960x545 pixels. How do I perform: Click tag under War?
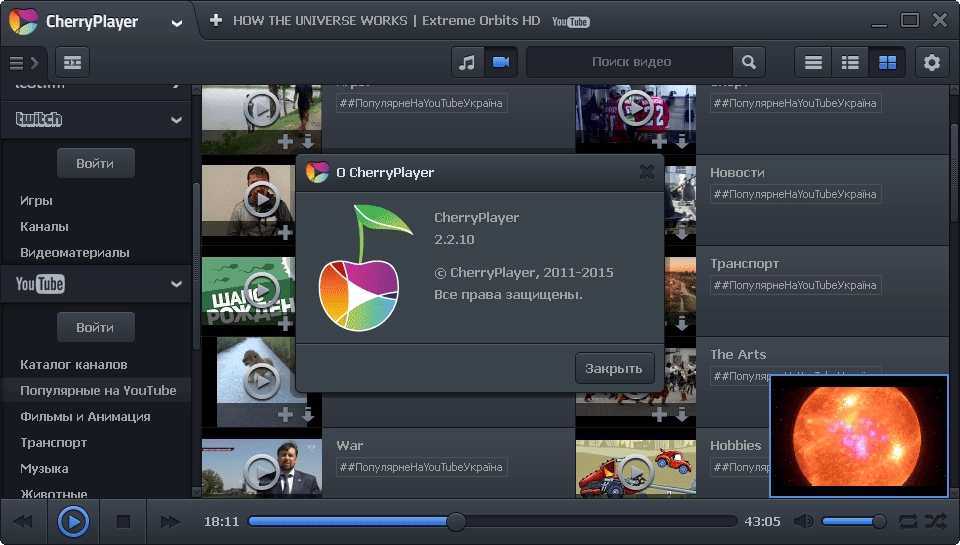coord(421,467)
